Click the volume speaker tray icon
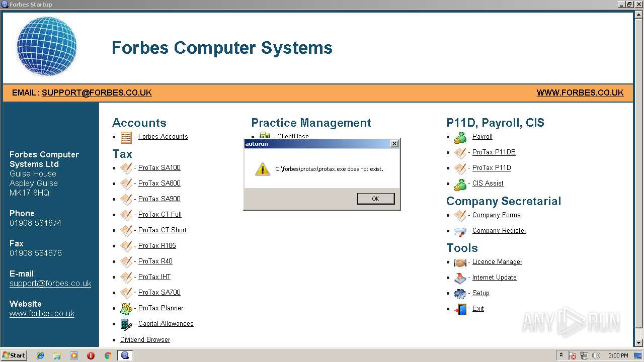Screen dimensions: 644x362 coord(596,355)
